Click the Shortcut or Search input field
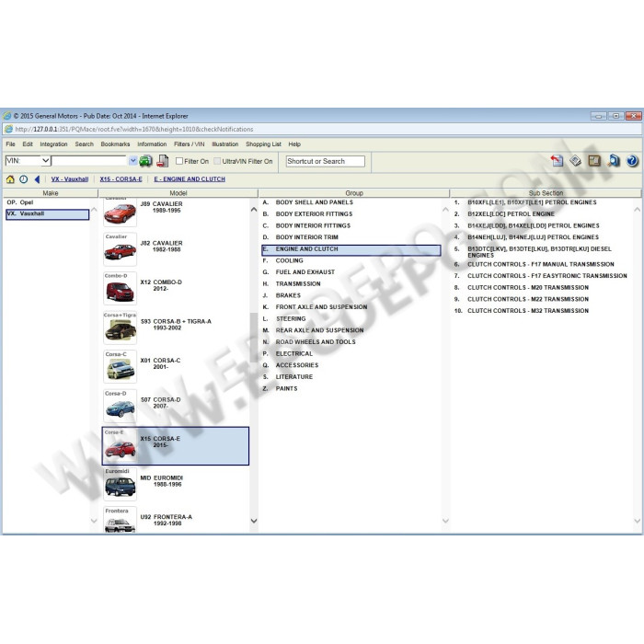644x644 pixels. [326, 161]
